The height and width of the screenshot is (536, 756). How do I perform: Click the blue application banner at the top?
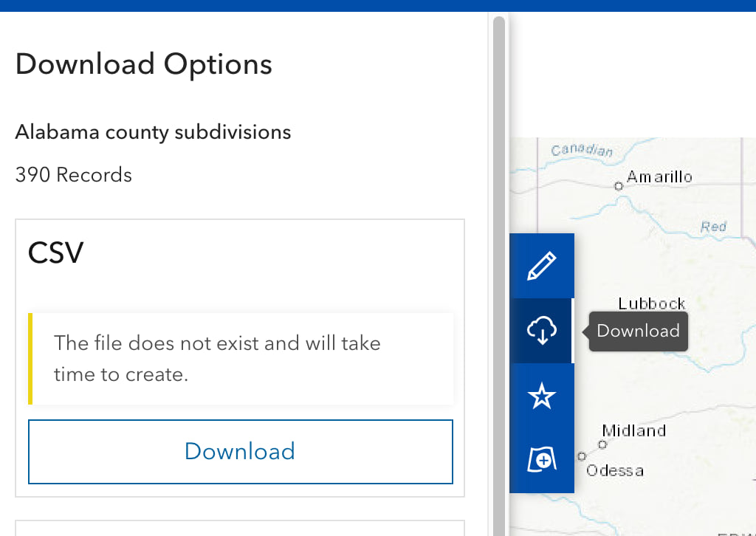tap(378, 5)
